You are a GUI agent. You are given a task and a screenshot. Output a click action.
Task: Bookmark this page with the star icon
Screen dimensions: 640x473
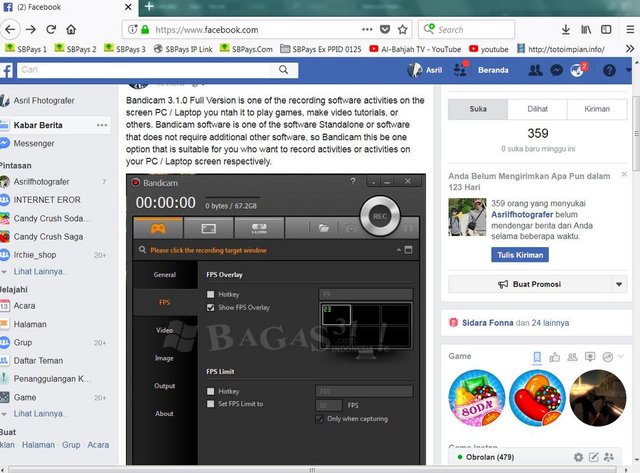point(402,29)
